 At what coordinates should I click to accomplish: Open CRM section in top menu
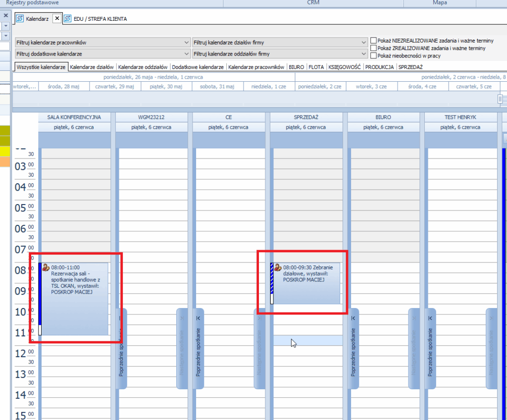(x=313, y=3)
